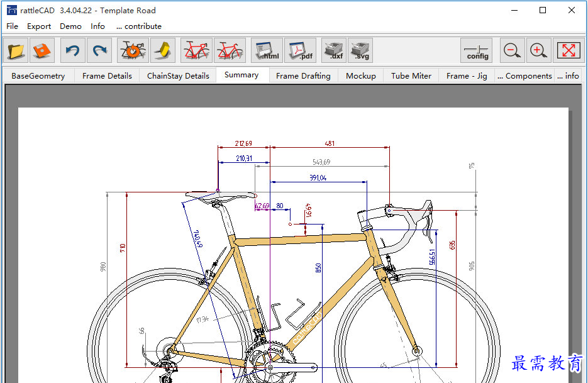The width and height of the screenshot is (588, 383).
Task: Open the ... contribute menu
Action: (139, 26)
